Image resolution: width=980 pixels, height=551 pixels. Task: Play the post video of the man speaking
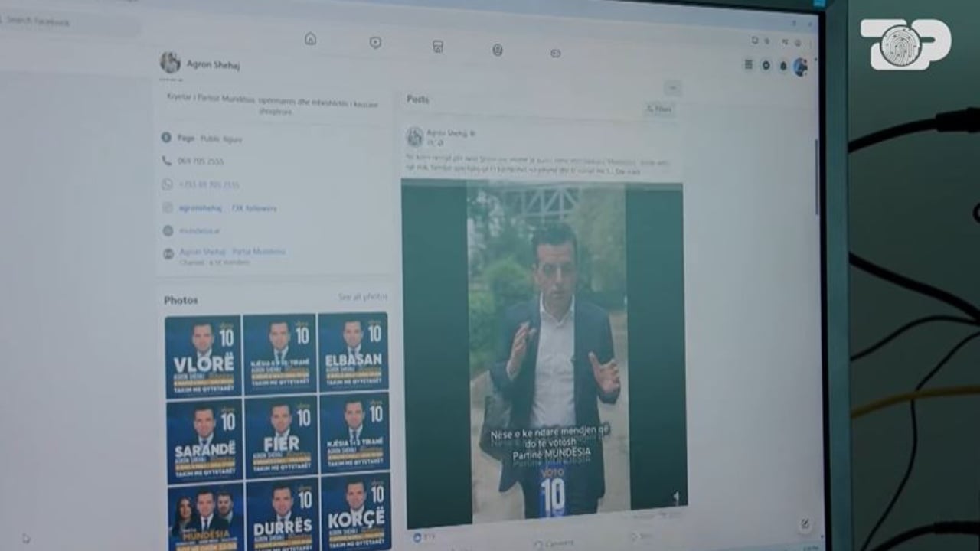[545, 352]
